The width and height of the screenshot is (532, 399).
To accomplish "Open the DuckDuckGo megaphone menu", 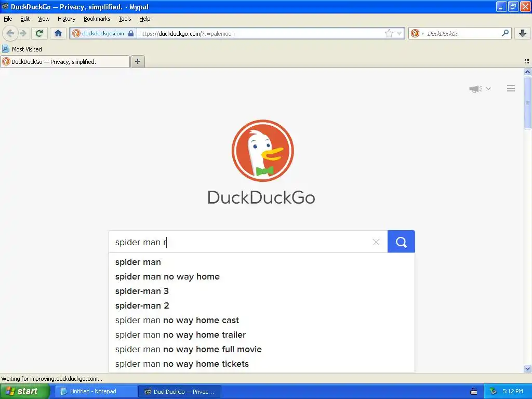I will point(480,89).
